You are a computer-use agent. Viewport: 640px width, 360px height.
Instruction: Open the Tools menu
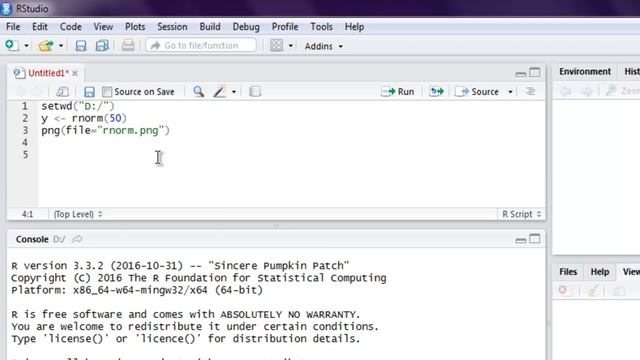[x=321, y=27]
